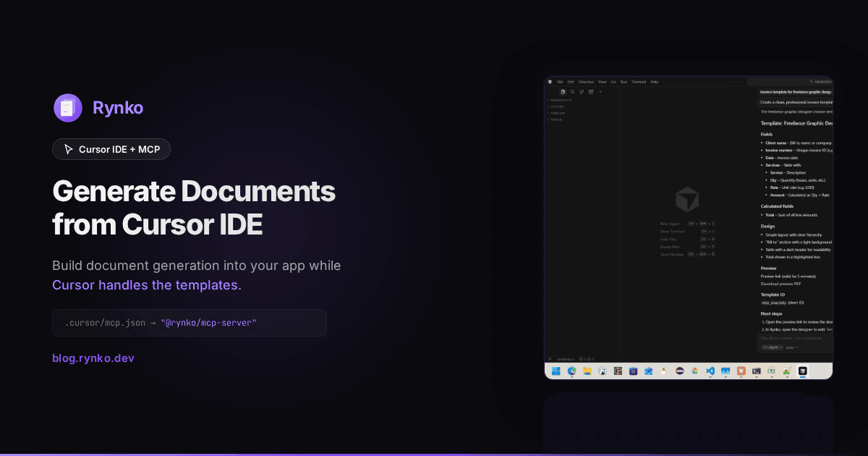Visit the blog.rynko.dev link
The width and height of the screenshot is (868, 456).
[x=93, y=358]
